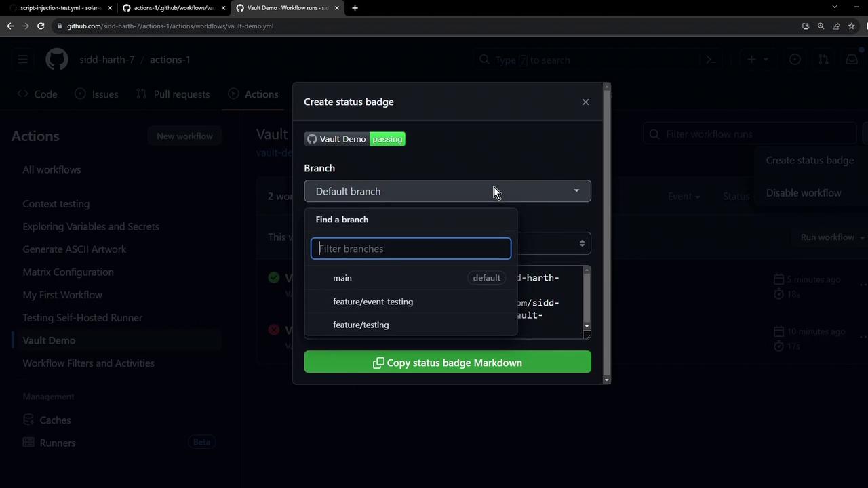This screenshot has width=868, height=488.
Task: Open the Create new plus menu
Action: [757, 60]
